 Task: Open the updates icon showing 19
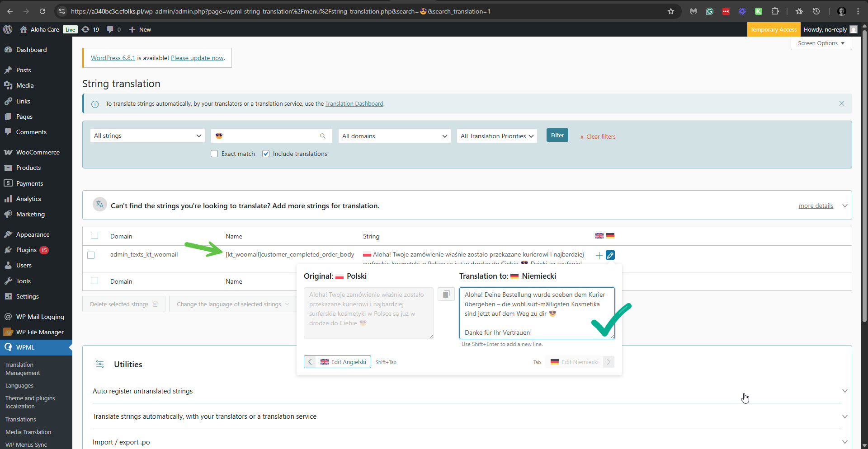tap(90, 29)
